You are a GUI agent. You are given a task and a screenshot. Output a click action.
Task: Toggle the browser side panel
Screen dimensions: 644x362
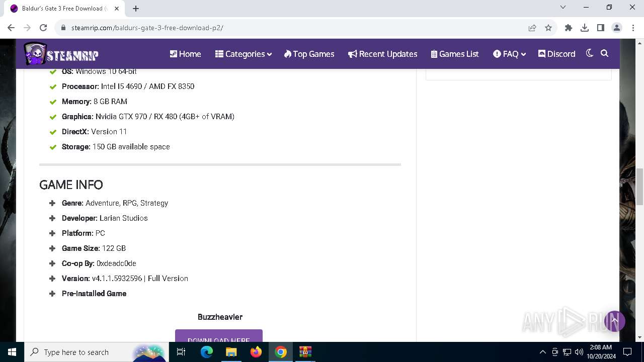601,28
